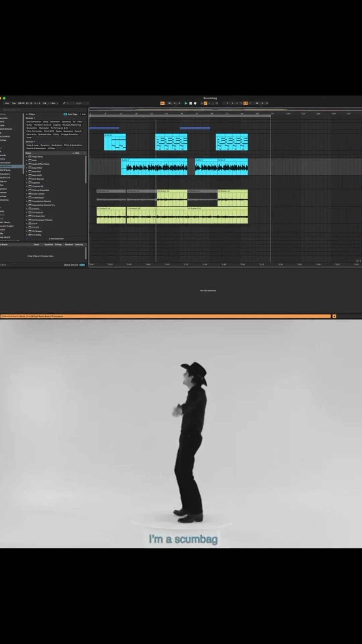Collapse the Filters section triangle

coord(27,114)
